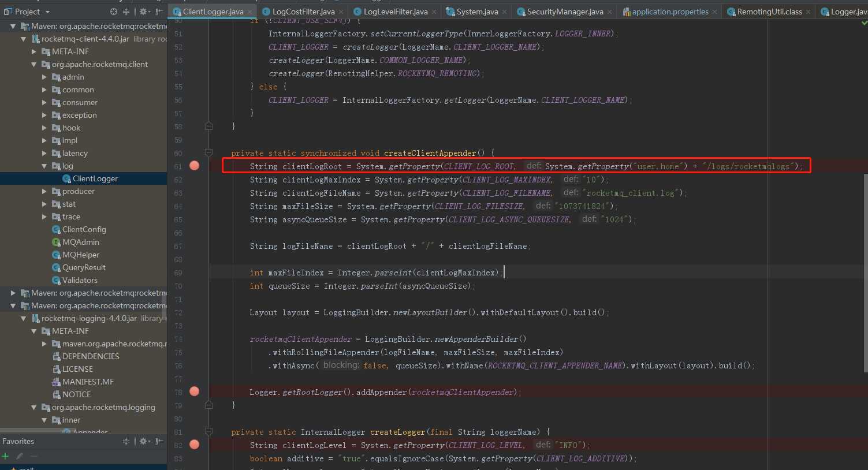868x470 pixels.
Task: Click the green plus Add icon in Favorites
Action: (6, 456)
